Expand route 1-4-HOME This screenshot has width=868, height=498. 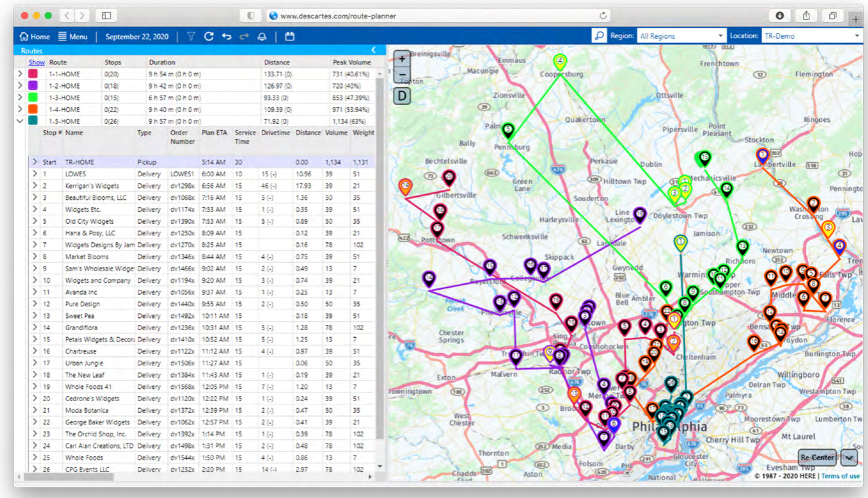20,110
